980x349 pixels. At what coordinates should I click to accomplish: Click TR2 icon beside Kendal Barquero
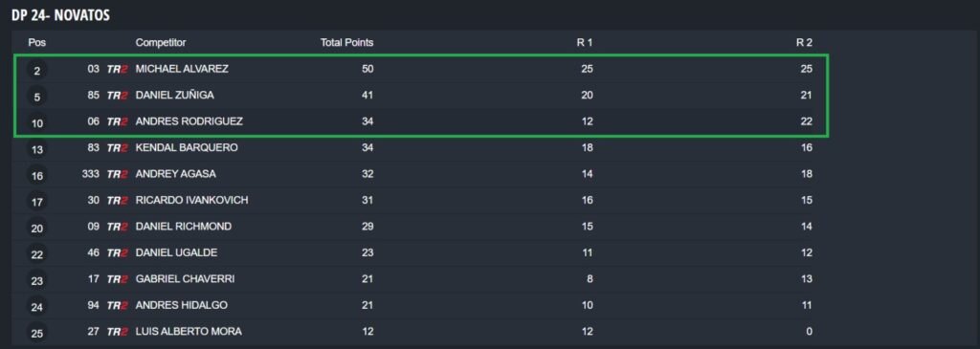coord(118,148)
